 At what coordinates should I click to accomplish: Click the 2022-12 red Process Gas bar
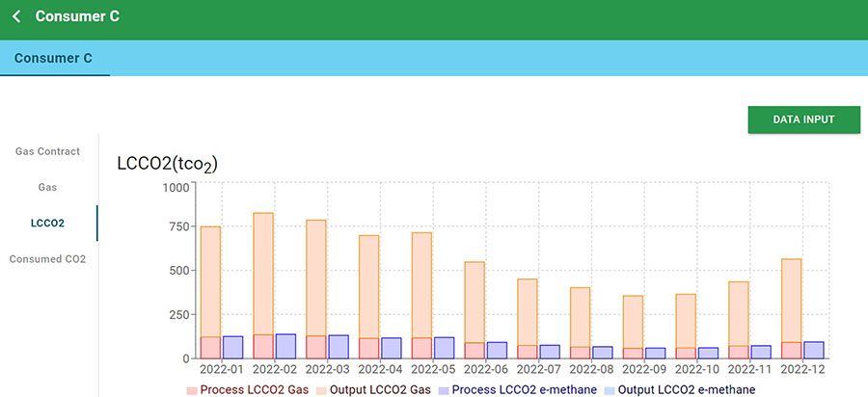point(791,351)
